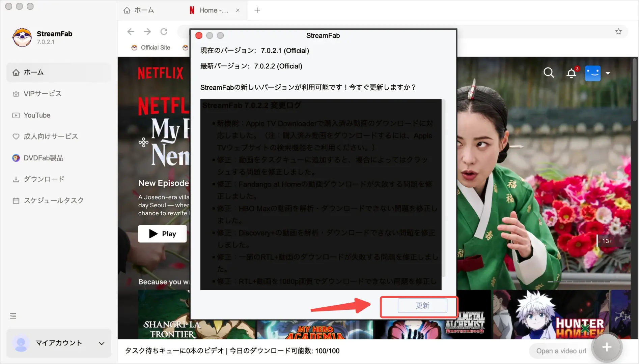Close the StreamFab update dialog
The image size is (639, 364).
point(199,35)
